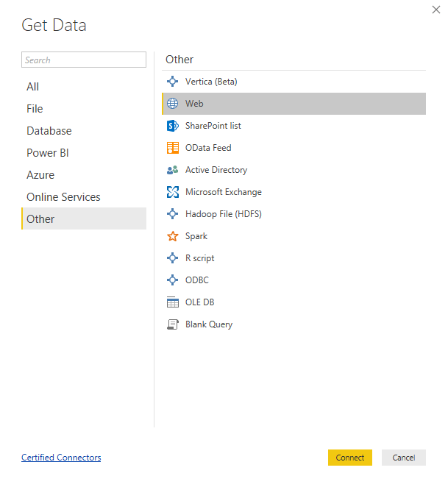Switch to the Power BI category
The width and height of the screenshot is (448, 487).
(84, 153)
